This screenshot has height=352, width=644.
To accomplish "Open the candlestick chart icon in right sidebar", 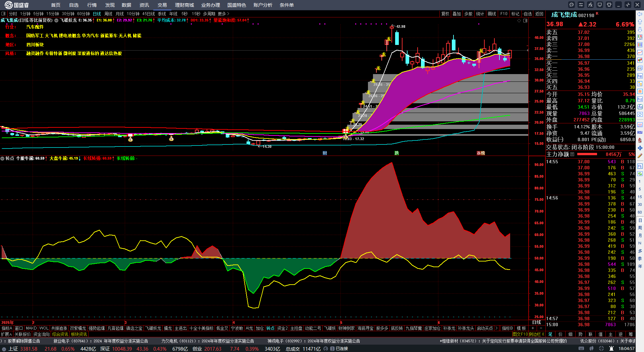I will click(x=640, y=60).
